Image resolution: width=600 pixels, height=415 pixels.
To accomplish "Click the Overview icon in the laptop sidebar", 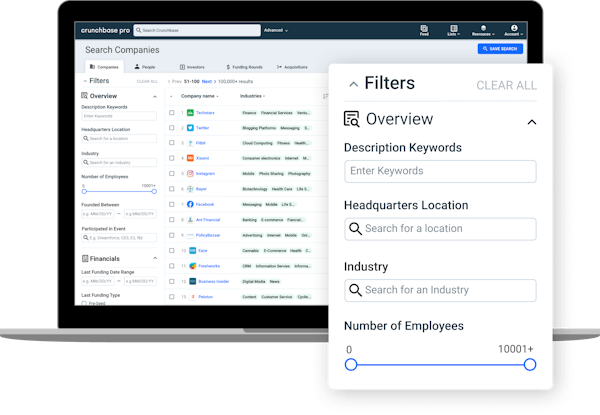I will (x=84, y=96).
